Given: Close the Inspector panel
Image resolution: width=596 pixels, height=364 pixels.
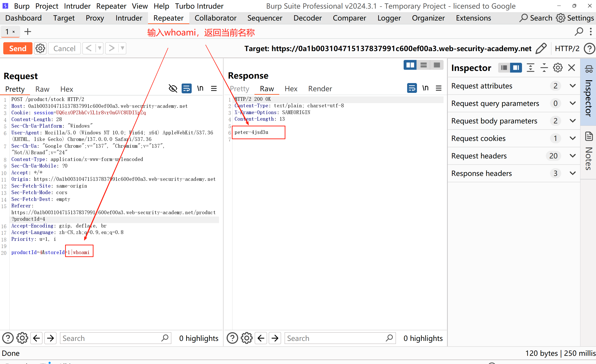Looking at the screenshot, I should click(x=571, y=68).
